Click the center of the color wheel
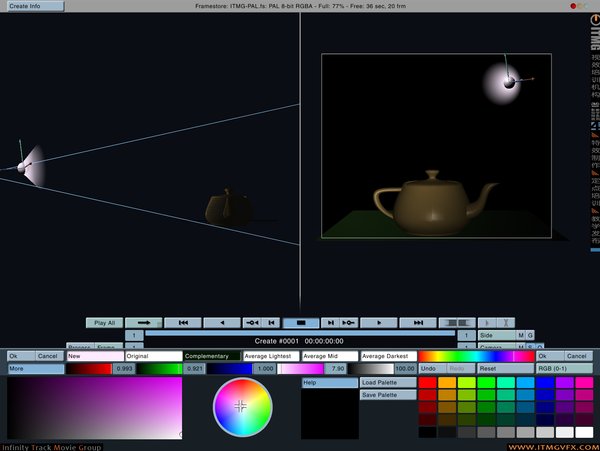The height and width of the screenshot is (451, 600). point(241,406)
